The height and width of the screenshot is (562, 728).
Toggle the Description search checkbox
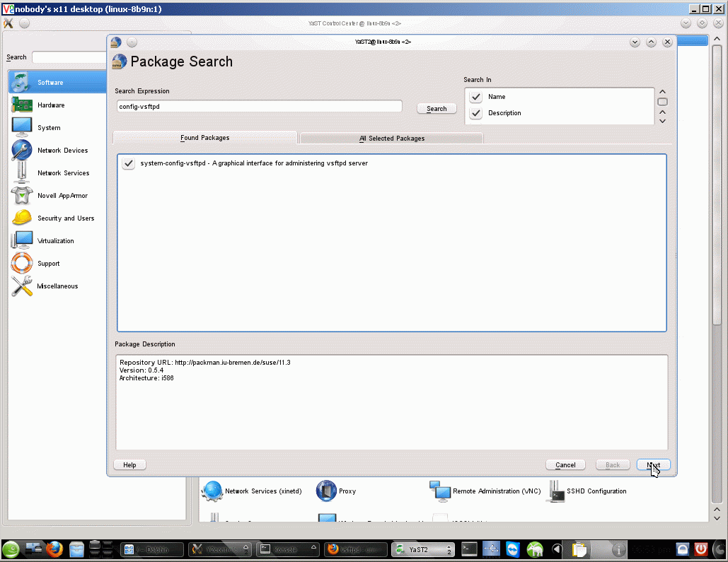click(476, 113)
